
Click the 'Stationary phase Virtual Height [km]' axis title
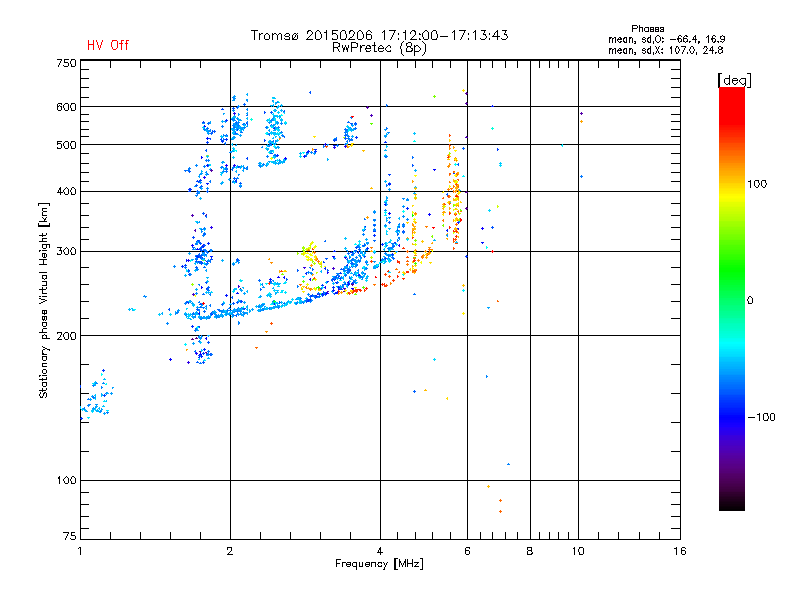click(44, 300)
